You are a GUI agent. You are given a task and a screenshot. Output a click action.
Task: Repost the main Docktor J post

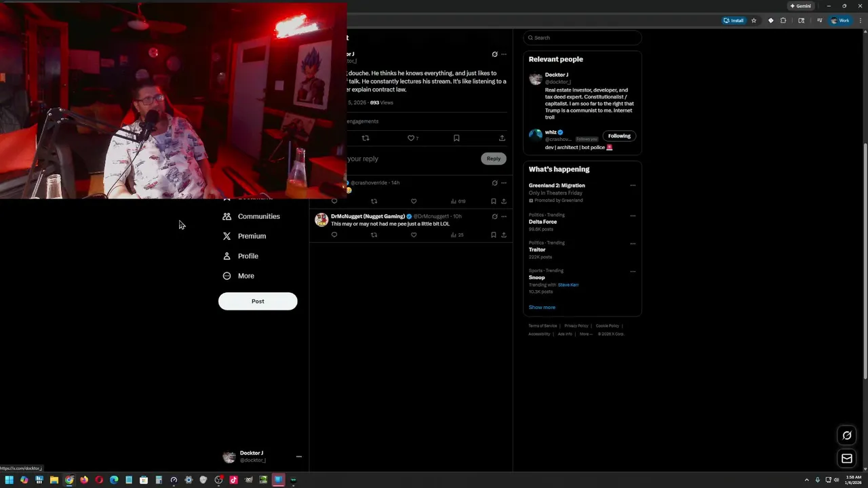click(366, 138)
